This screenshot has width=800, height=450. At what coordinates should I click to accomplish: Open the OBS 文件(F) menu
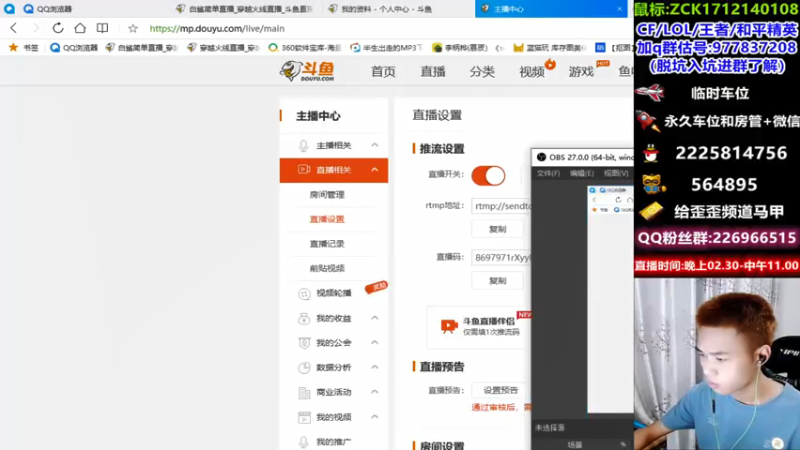coord(548,173)
